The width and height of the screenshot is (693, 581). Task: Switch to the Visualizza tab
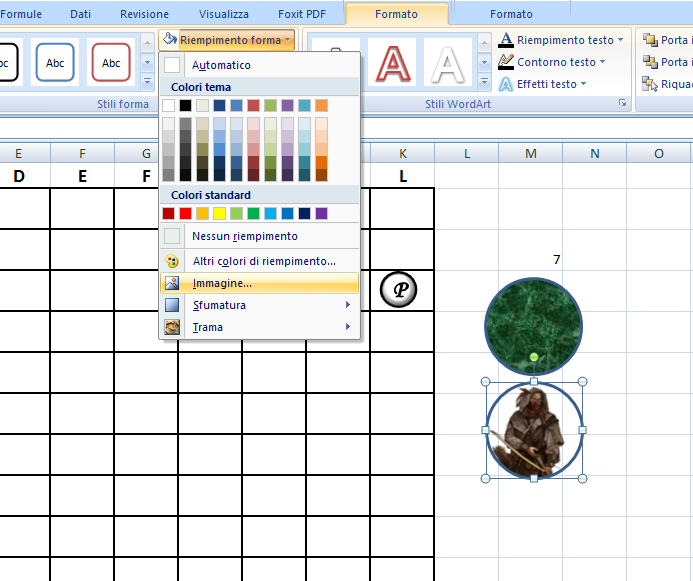coord(223,14)
